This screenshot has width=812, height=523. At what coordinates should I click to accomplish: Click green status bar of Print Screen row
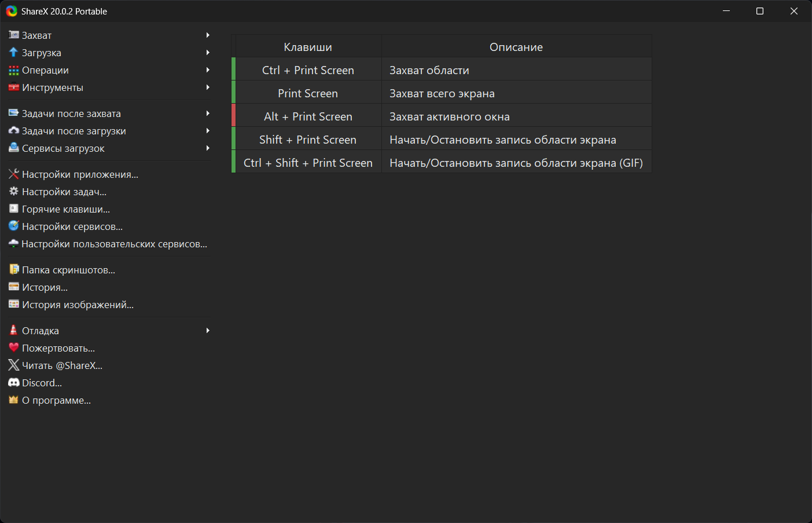[x=234, y=92]
